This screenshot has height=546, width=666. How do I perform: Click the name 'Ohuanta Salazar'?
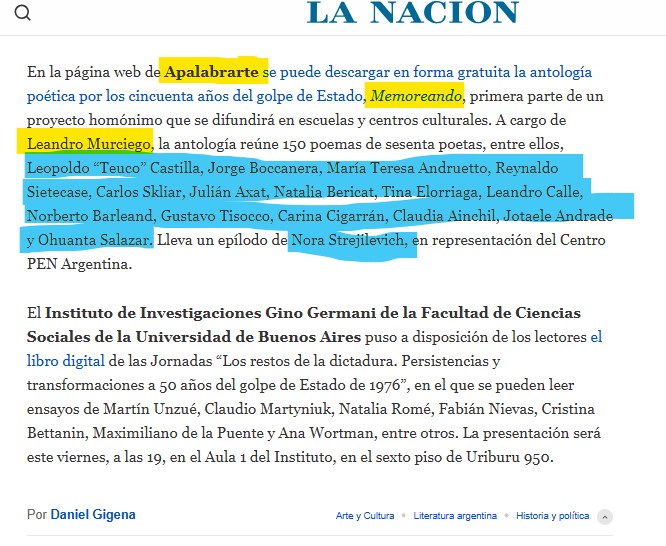click(93, 240)
